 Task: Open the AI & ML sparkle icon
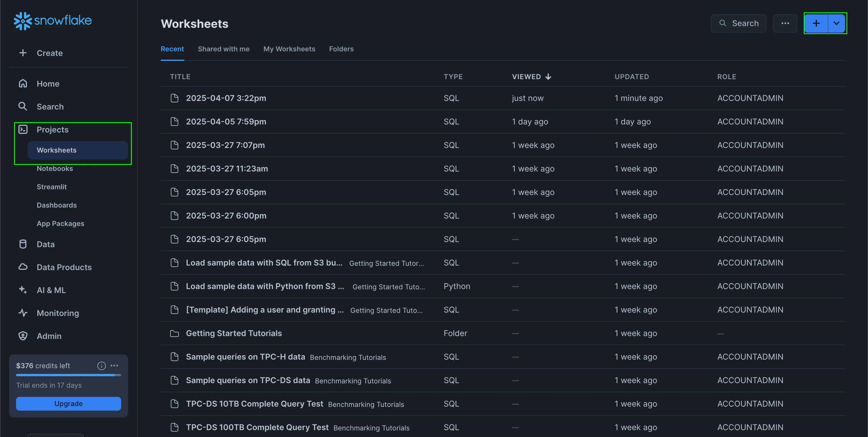coord(23,290)
